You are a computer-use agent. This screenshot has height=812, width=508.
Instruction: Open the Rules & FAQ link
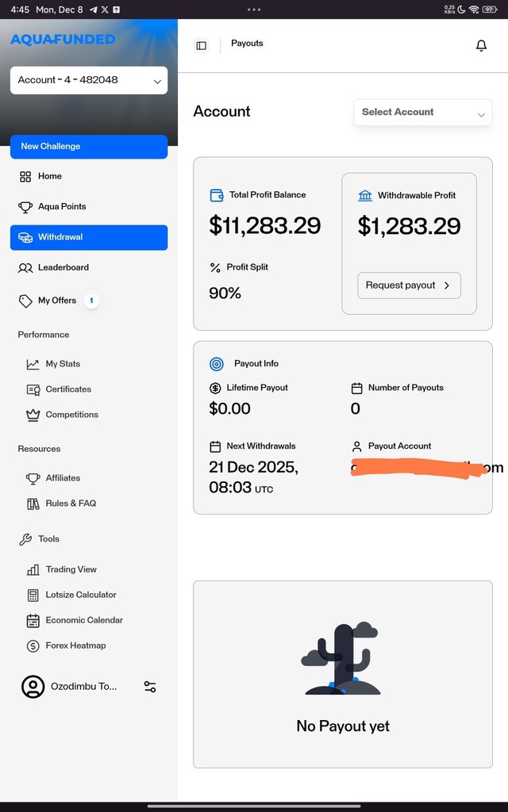(x=71, y=504)
